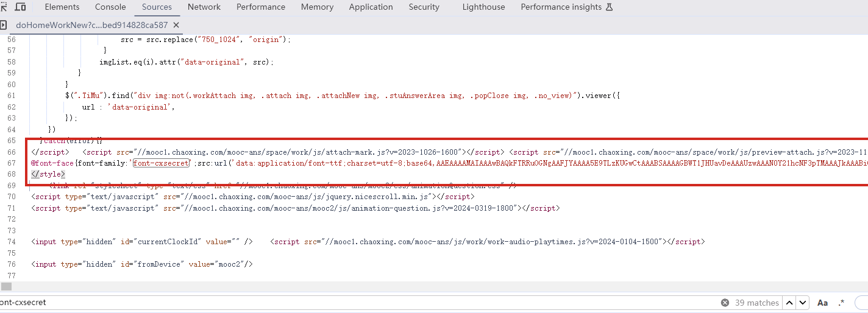Open the Security tab
The width and height of the screenshot is (868, 313).
[x=424, y=7]
